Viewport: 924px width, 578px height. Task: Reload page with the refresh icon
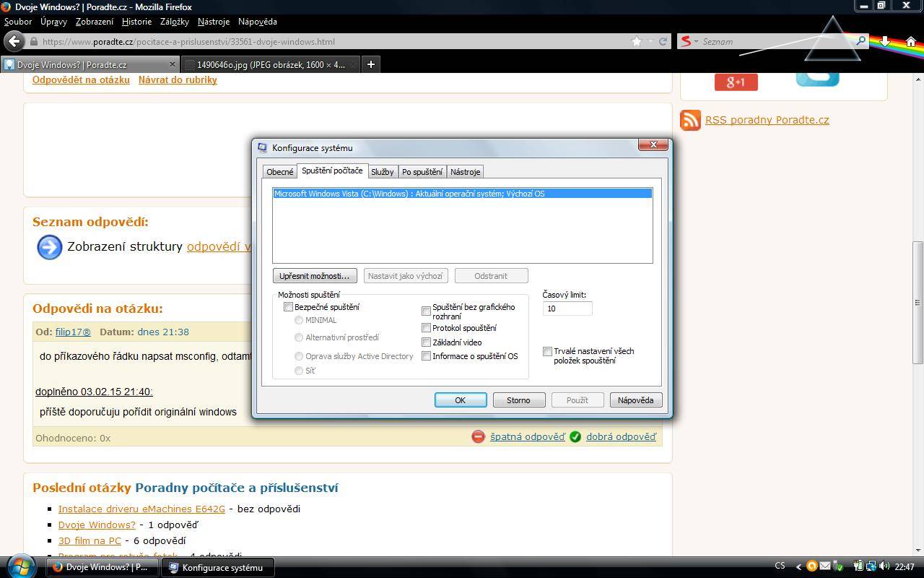click(663, 41)
